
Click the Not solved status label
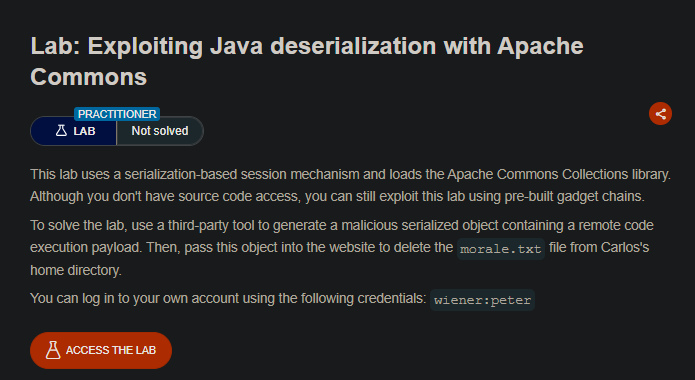click(x=160, y=131)
